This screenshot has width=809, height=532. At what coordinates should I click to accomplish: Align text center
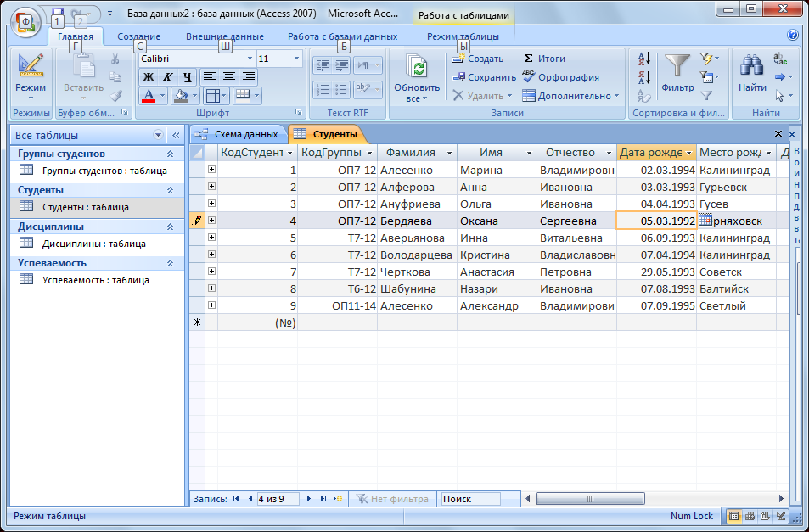228,77
